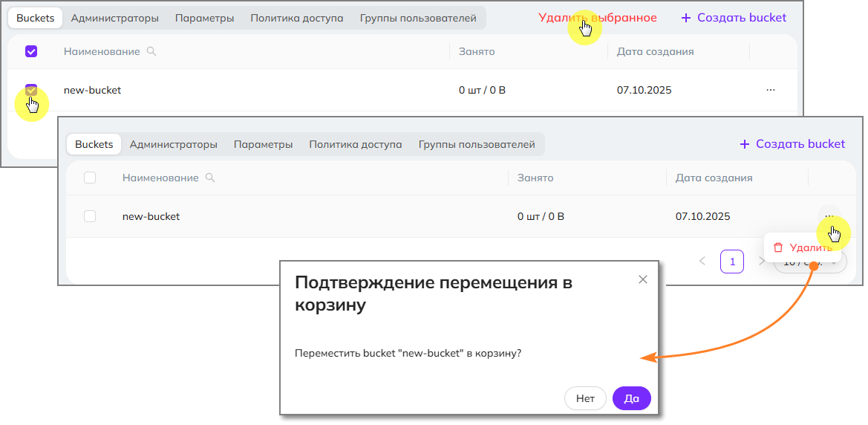Viewport: 868px width, 425px height.
Task: Click the dialog question about new-bucket
Action: [x=408, y=353]
